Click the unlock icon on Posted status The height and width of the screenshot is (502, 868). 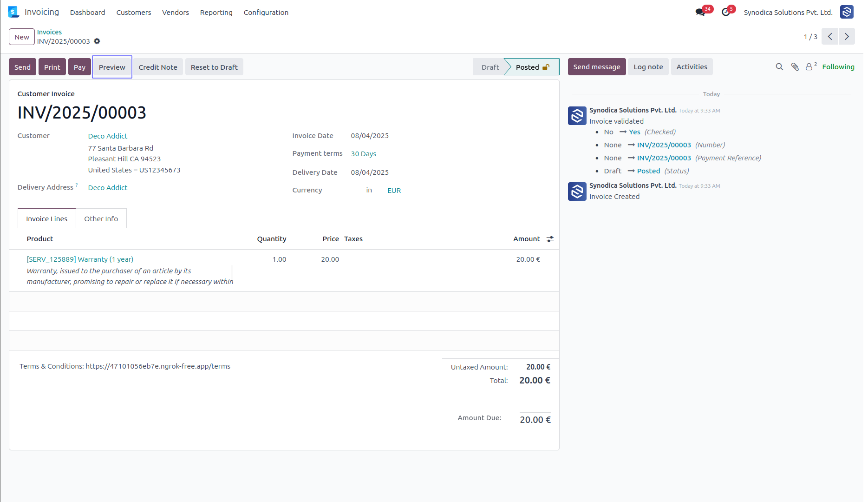546,67
